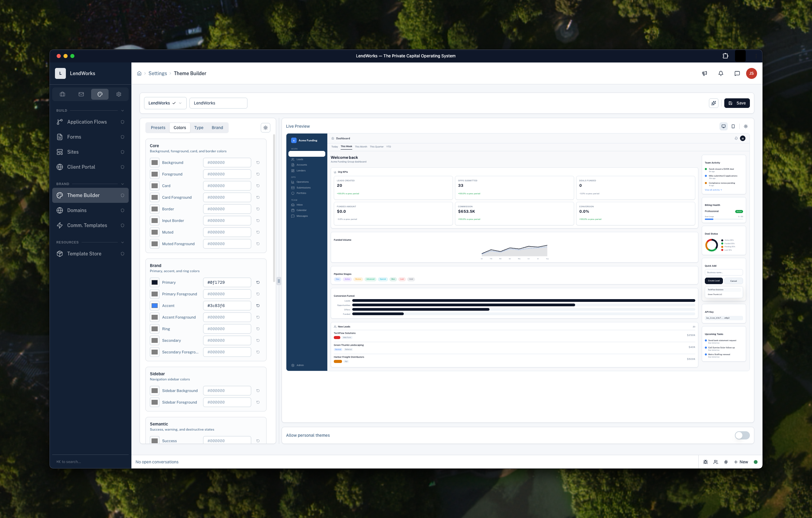Screen dimensions: 812x518
Task: Go to Settings breadcrumb link
Action: coord(158,73)
